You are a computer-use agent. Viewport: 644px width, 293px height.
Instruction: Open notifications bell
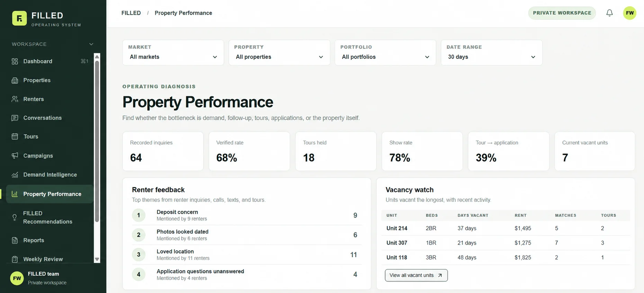pos(609,13)
